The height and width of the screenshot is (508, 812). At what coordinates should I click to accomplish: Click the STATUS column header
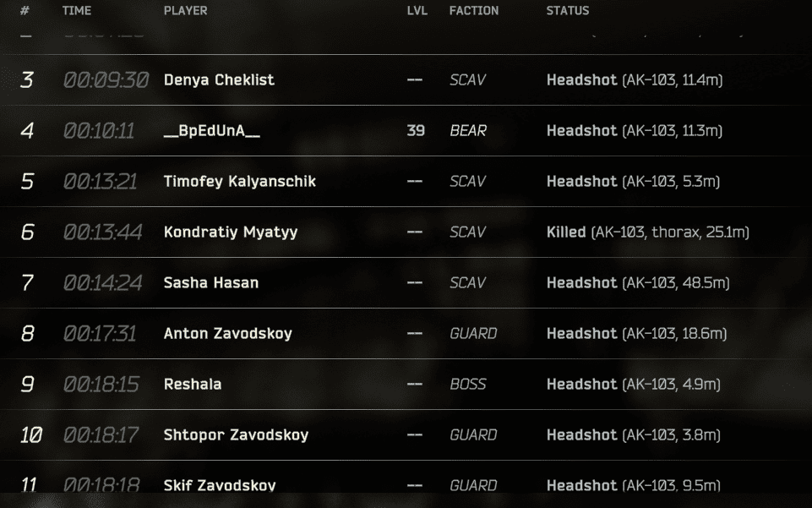568,11
